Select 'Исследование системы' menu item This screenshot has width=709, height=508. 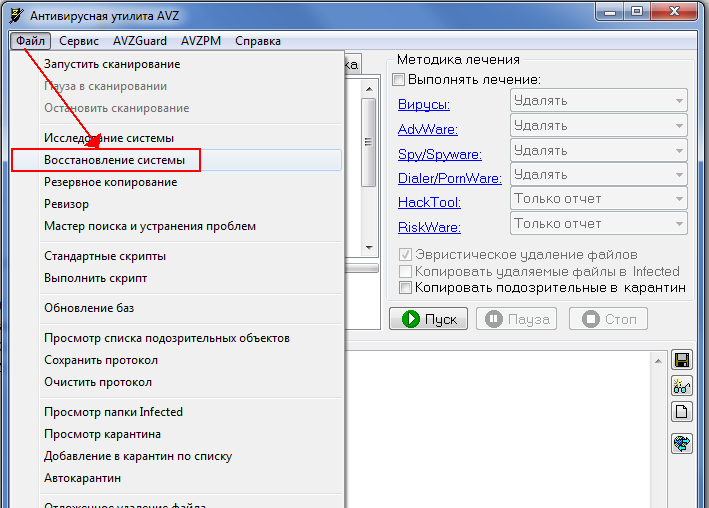[x=176, y=138]
